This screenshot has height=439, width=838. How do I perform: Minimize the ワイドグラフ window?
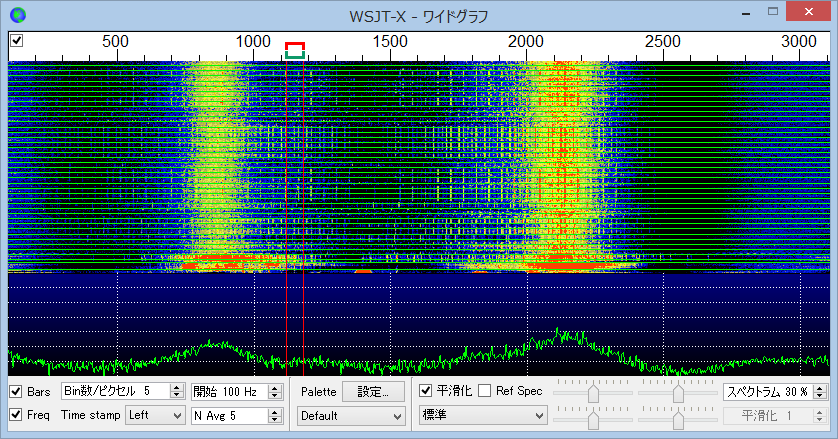pos(746,12)
